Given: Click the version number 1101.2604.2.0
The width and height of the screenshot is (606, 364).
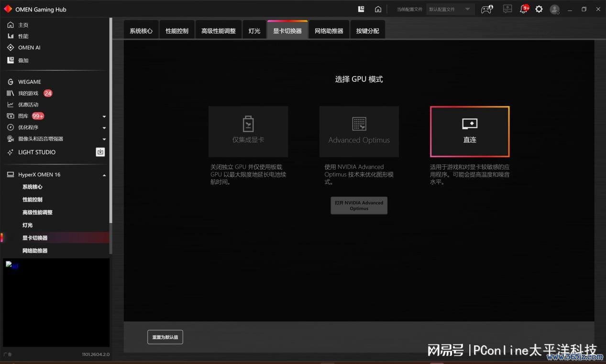Looking at the screenshot, I should (x=96, y=354).
